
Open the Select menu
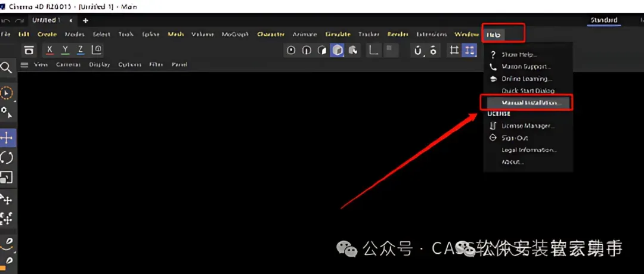tap(101, 35)
